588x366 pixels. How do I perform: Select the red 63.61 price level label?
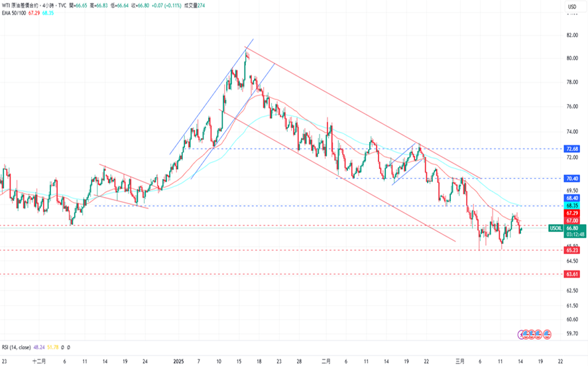tap(572, 274)
